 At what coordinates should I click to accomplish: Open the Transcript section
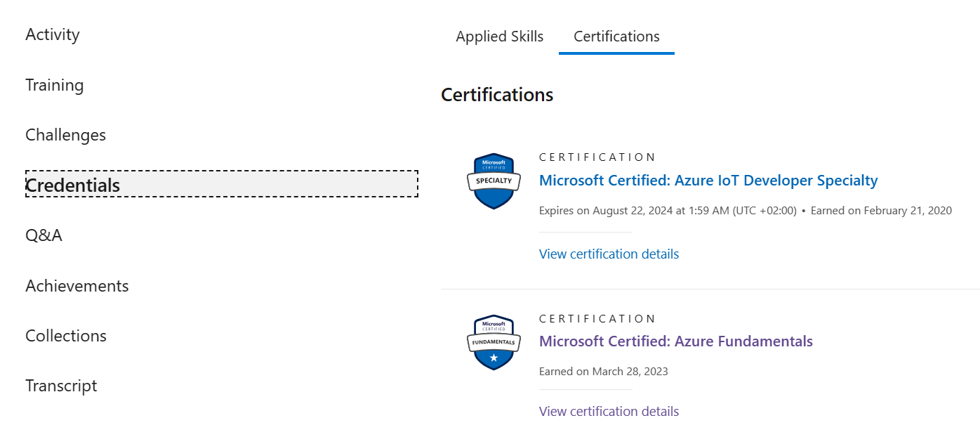coord(62,386)
